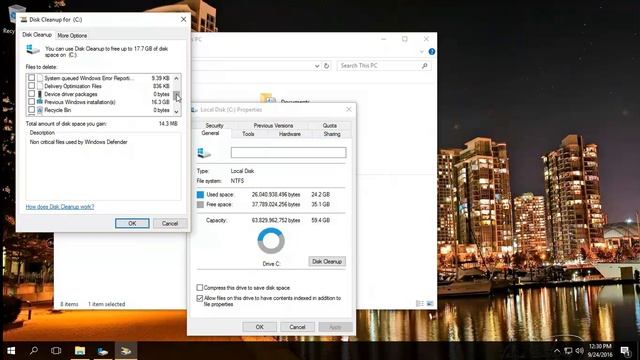This screenshot has width=640, height=360.
Task: Close the Local Disk Properties dialog
Action: tap(349, 109)
